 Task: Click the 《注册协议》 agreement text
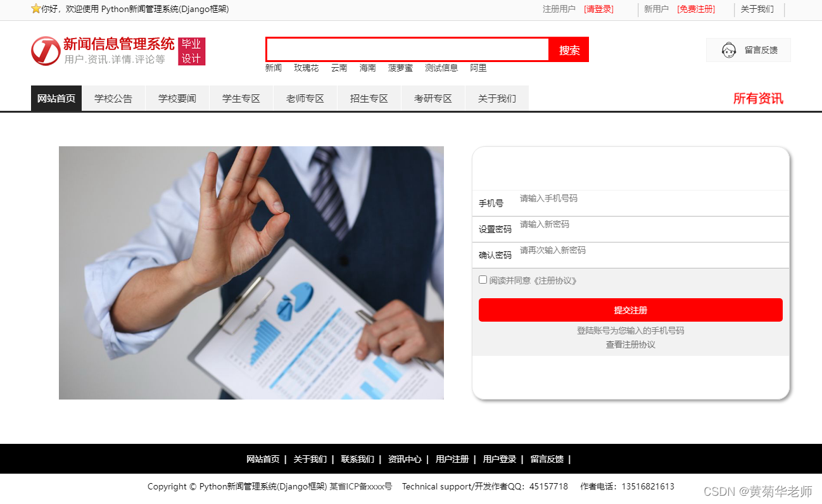(554, 280)
